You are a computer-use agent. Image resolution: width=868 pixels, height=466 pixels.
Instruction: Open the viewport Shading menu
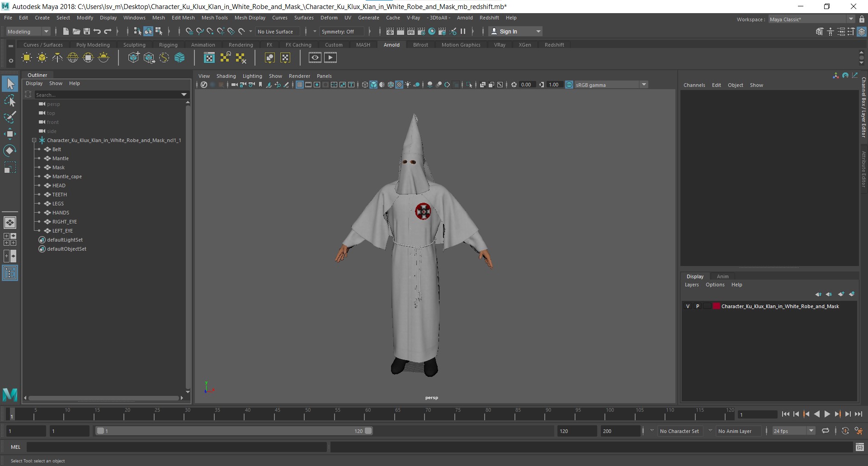point(226,76)
